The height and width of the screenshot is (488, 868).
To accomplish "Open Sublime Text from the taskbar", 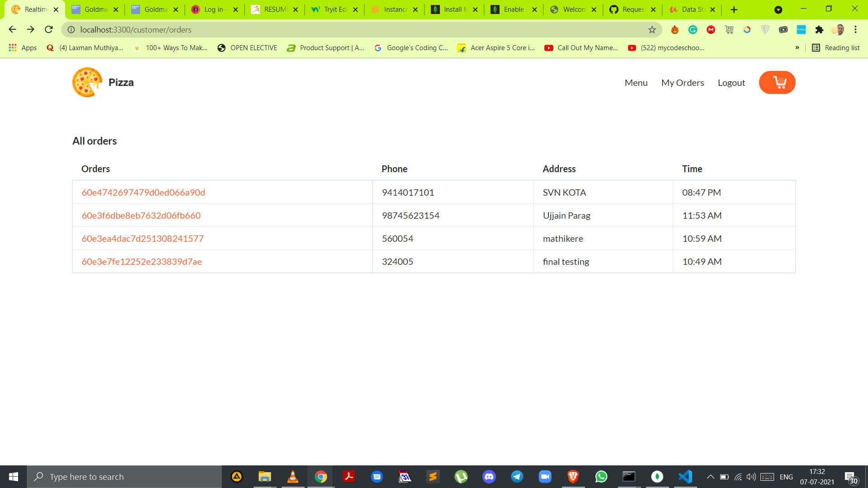I will click(x=433, y=476).
